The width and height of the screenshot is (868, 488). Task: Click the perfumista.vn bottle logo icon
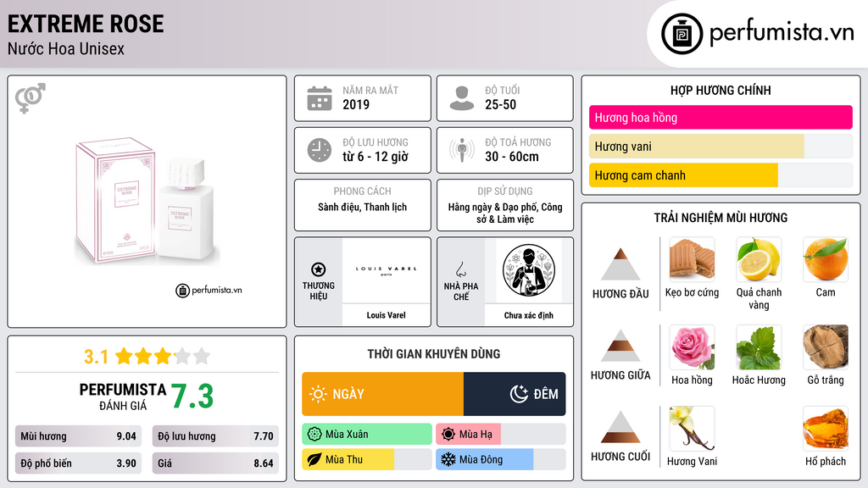point(682,34)
